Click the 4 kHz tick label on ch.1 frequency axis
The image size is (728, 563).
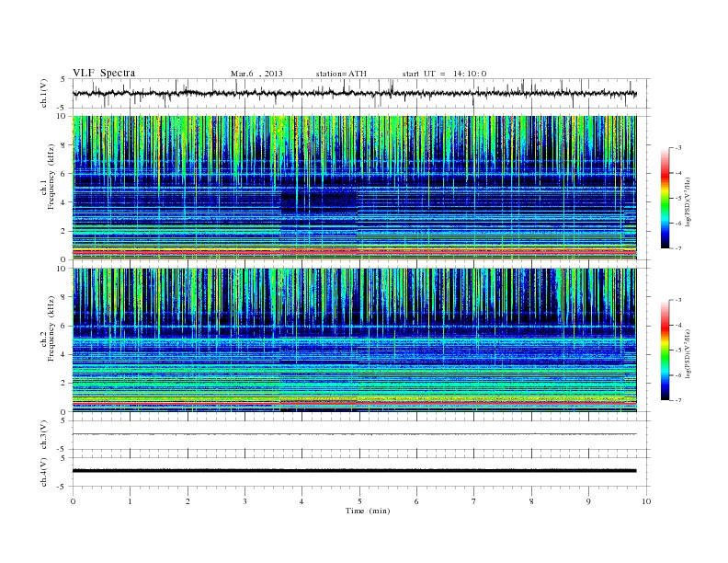pos(64,202)
